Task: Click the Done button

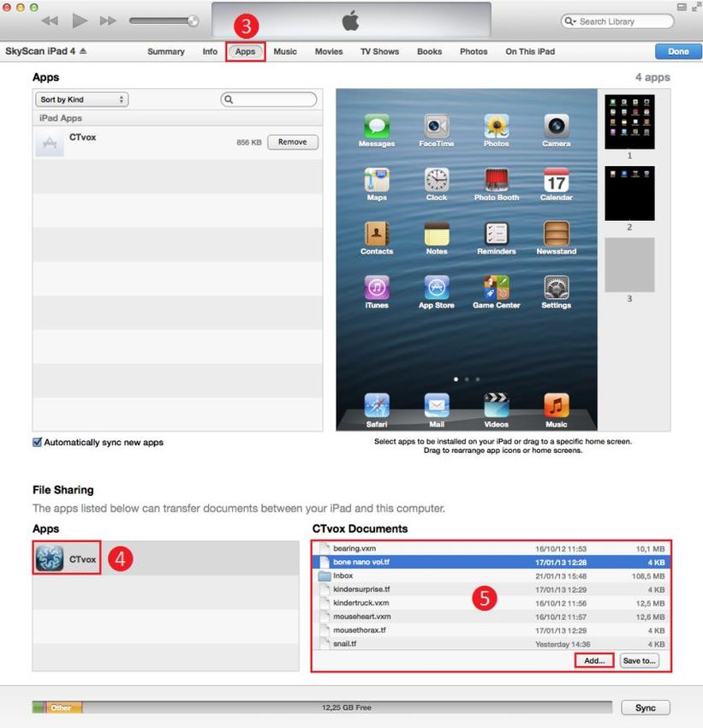Action: pos(678,51)
